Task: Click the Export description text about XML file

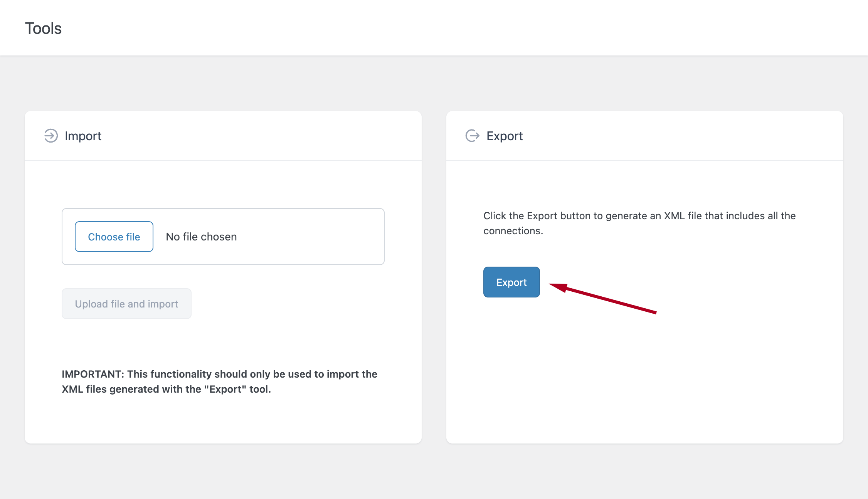Action: click(639, 223)
